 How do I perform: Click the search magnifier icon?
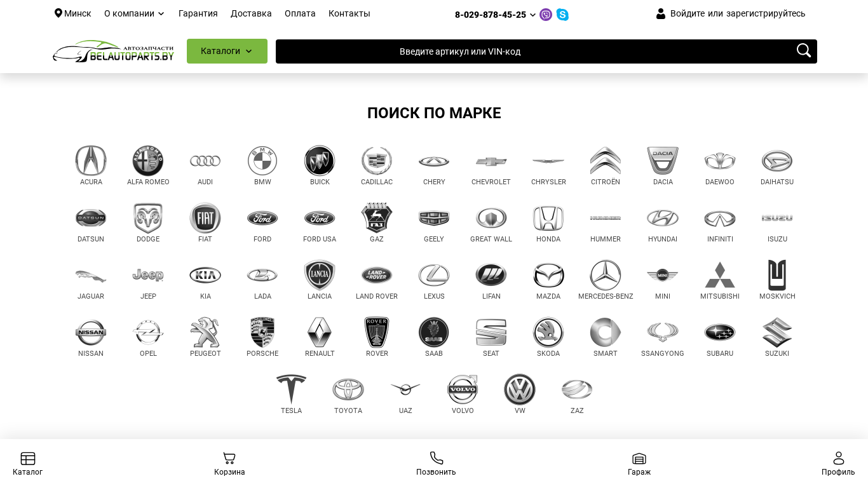[x=804, y=51]
